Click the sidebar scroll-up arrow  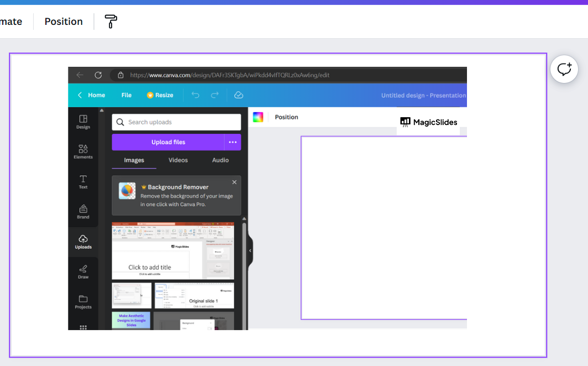(102, 111)
